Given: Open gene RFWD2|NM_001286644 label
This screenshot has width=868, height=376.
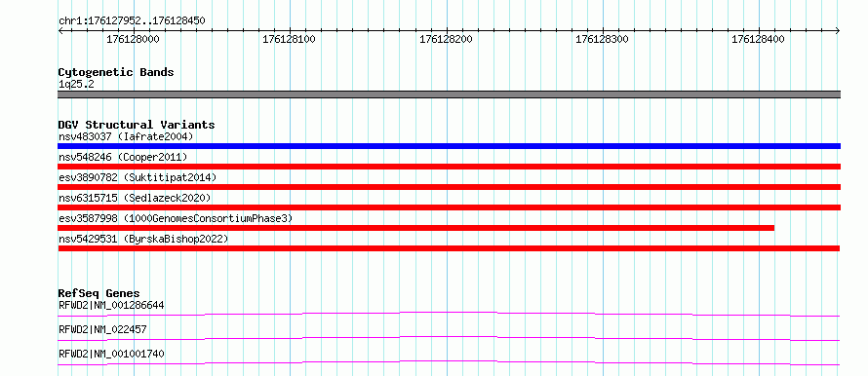Looking at the screenshot, I should click(111, 305).
